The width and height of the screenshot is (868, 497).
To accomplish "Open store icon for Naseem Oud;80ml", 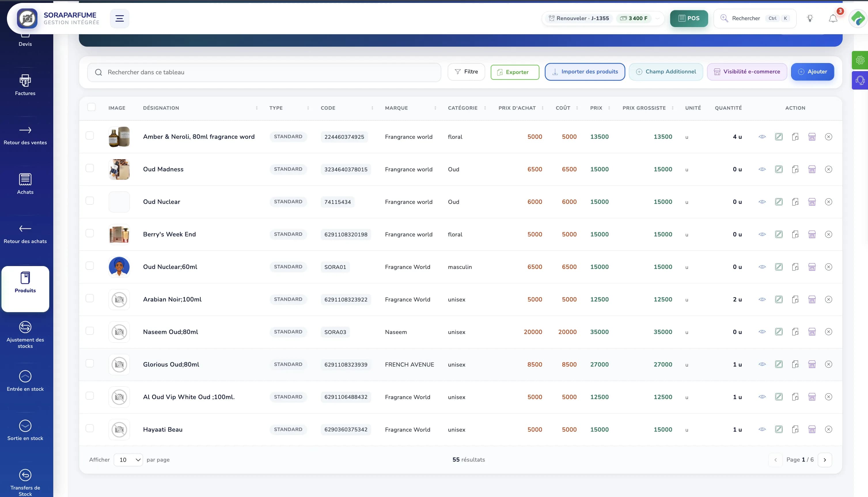I will tap(812, 332).
